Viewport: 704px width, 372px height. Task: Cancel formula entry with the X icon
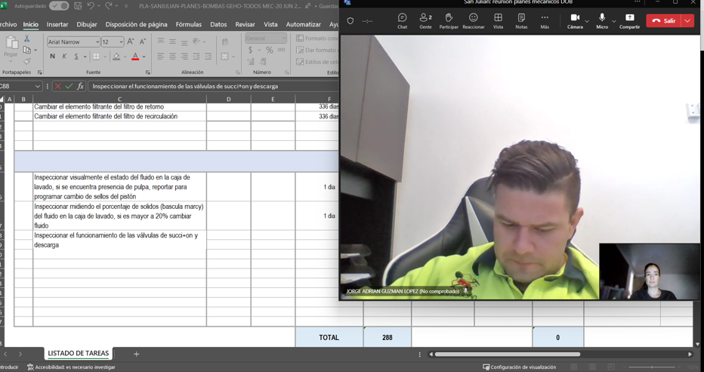click(x=57, y=86)
